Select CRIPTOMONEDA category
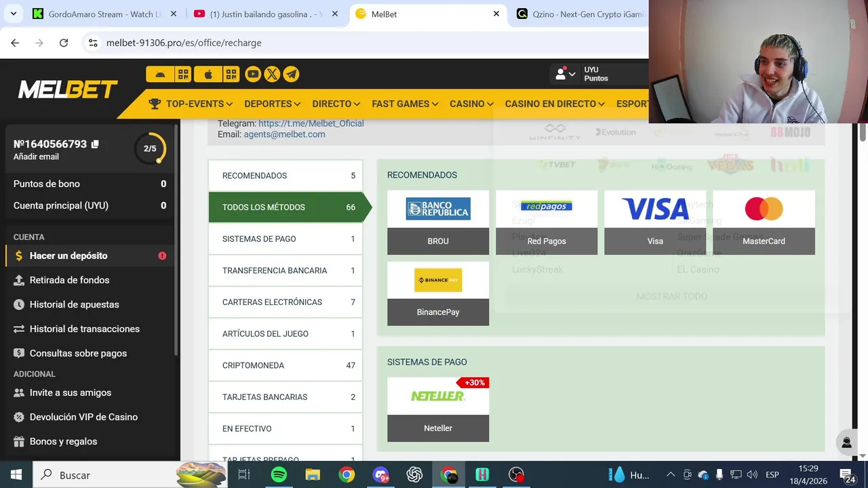This screenshot has height=488, width=868. [x=285, y=365]
